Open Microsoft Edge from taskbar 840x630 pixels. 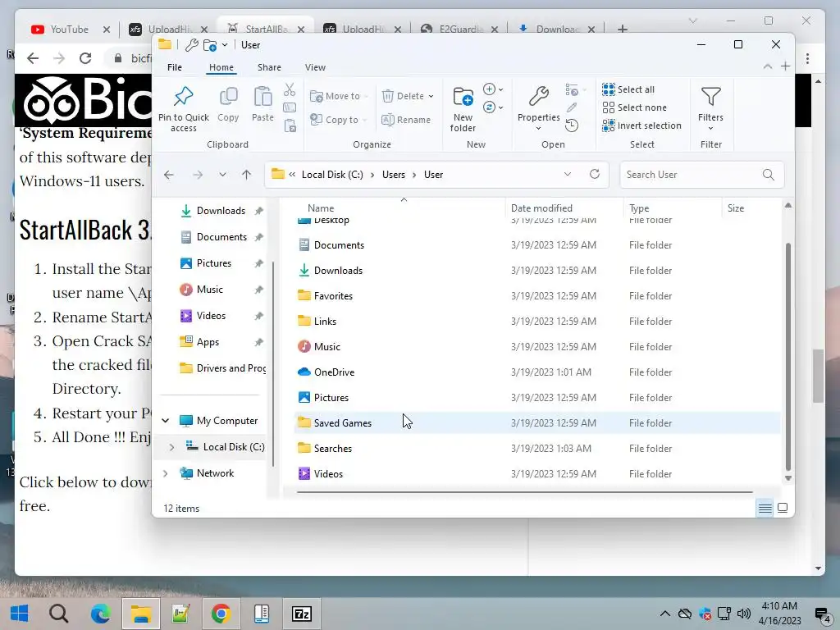[100, 614]
